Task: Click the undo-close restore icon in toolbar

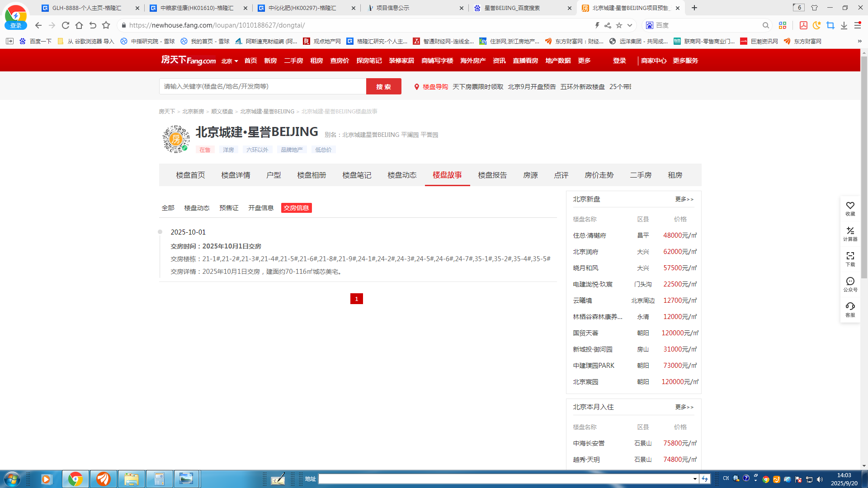Action: [93, 25]
